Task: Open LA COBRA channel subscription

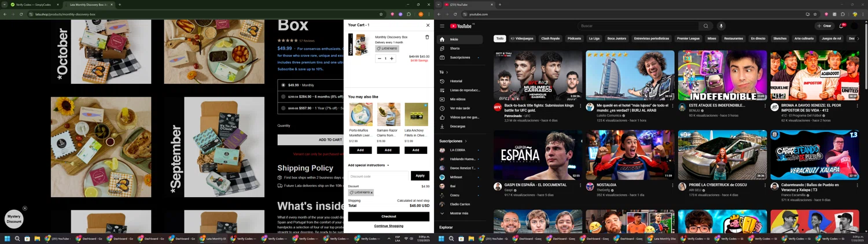Action: (460, 150)
